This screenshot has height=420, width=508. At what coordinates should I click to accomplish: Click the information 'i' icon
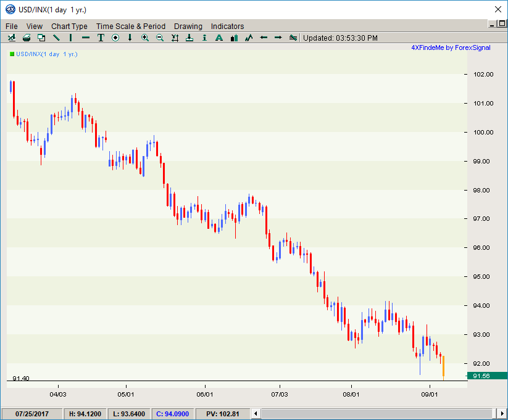pos(204,38)
